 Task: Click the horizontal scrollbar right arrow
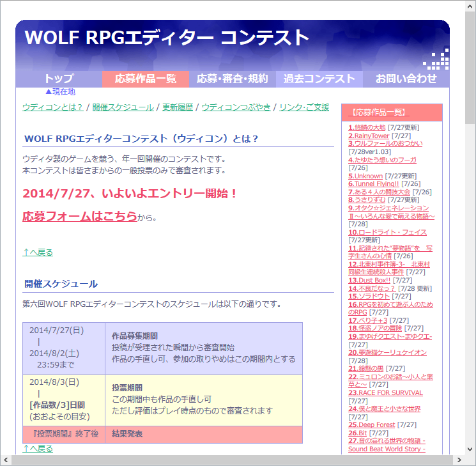click(x=459, y=460)
